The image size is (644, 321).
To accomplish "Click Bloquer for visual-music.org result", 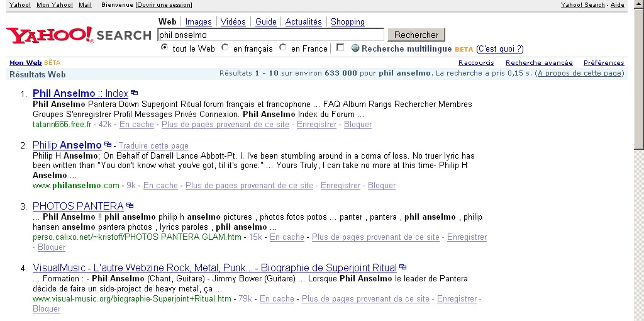I will [47, 308].
